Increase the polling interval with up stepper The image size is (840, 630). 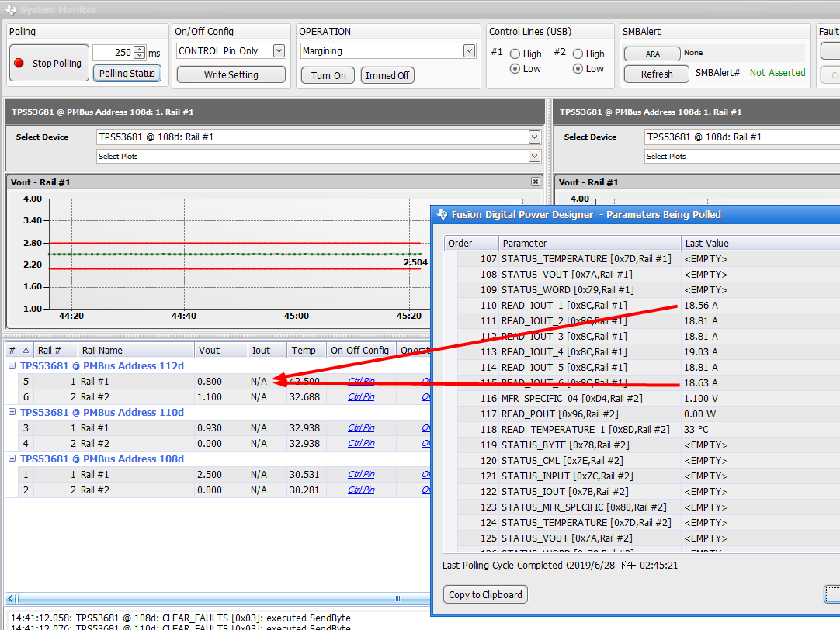pos(139,49)
